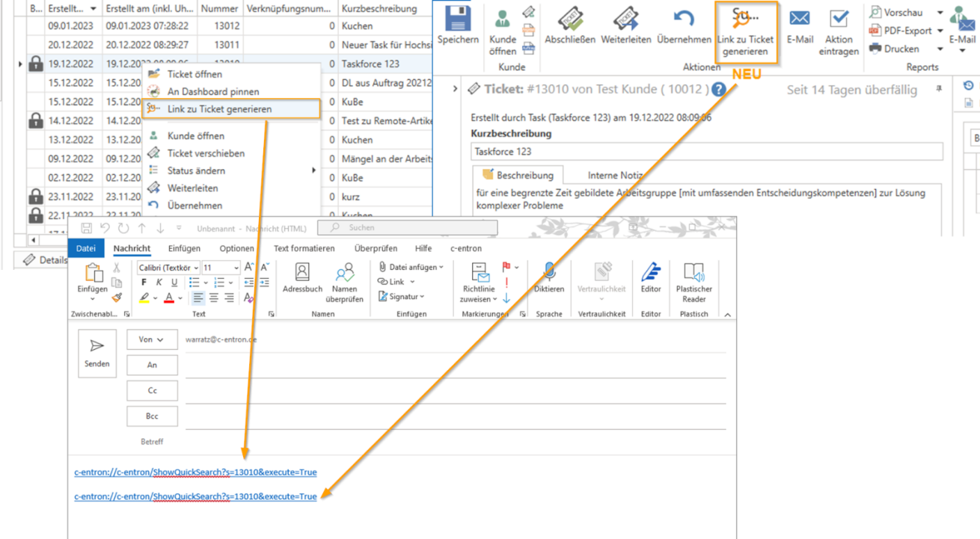Screen dimensions: 980x539
Task: Start dictation with the Diktieren microphone
Action: click(549, 278)
